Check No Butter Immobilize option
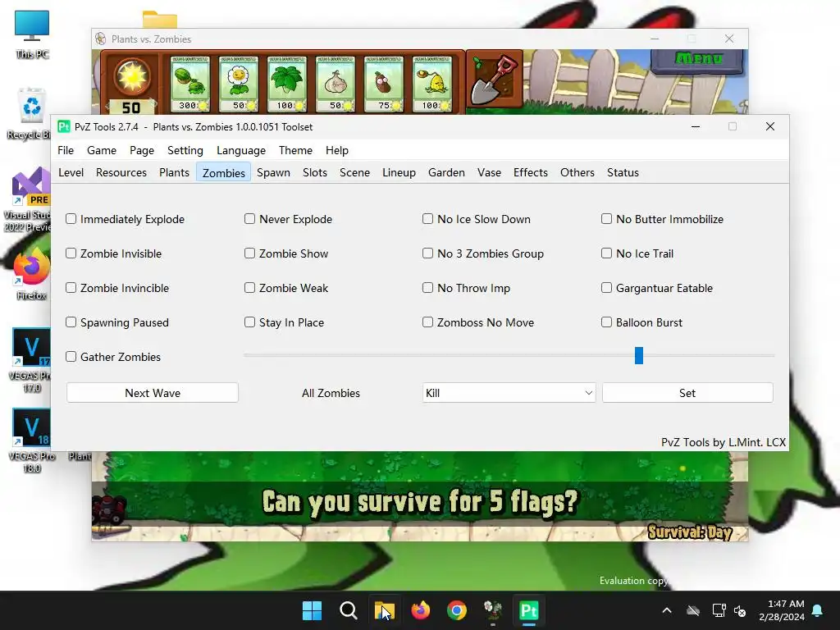840x630 pixels. (606, 218)
